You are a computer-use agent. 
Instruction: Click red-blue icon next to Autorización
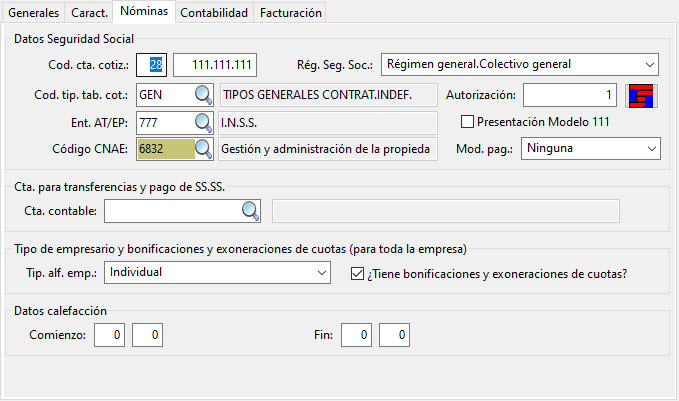click(x=640, y=96)
